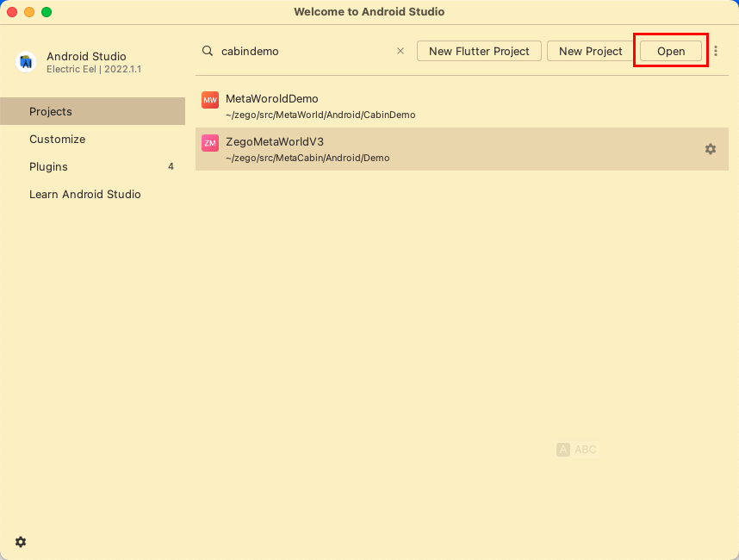Focus the project search field

click(301, 51)
